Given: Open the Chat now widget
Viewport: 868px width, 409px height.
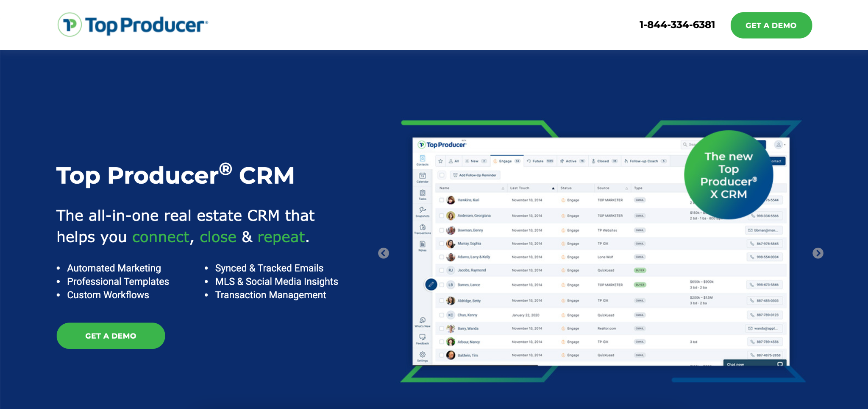Looking at the screenshot, I should (x=755, y=364).
